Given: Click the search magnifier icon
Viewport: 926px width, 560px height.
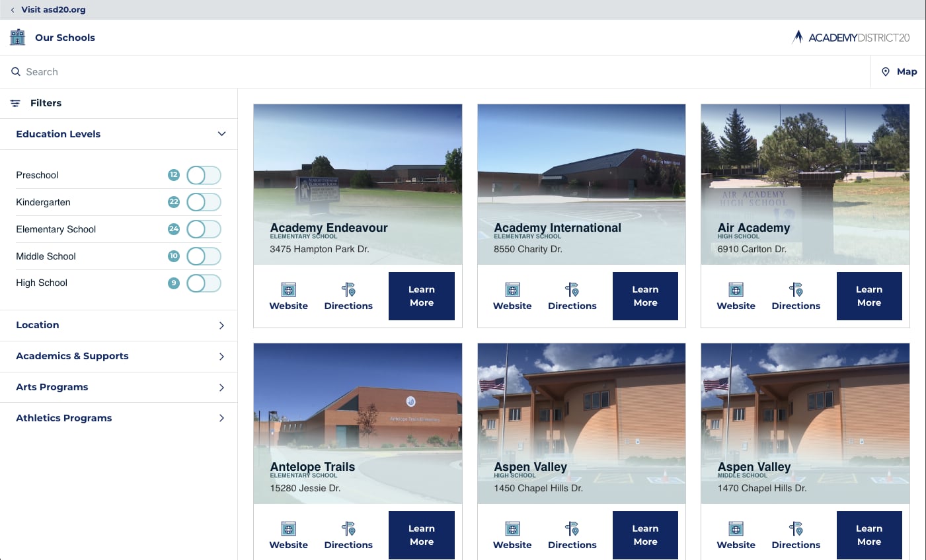Looking at the screenshot, I should pyautogui.click(x=16, y=71).
